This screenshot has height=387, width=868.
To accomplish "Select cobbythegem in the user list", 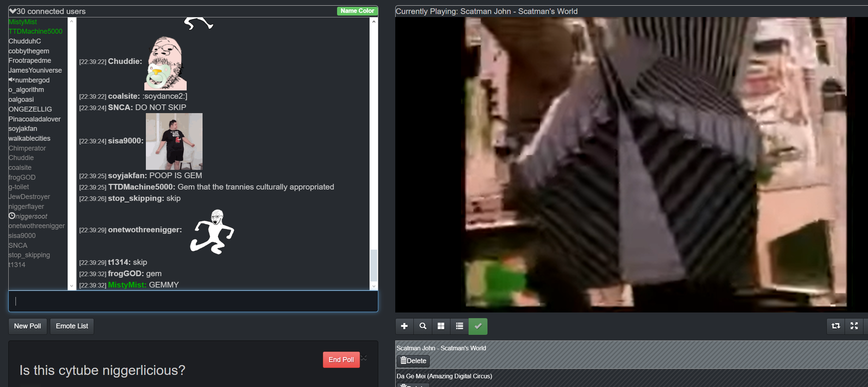I will 29,51.
